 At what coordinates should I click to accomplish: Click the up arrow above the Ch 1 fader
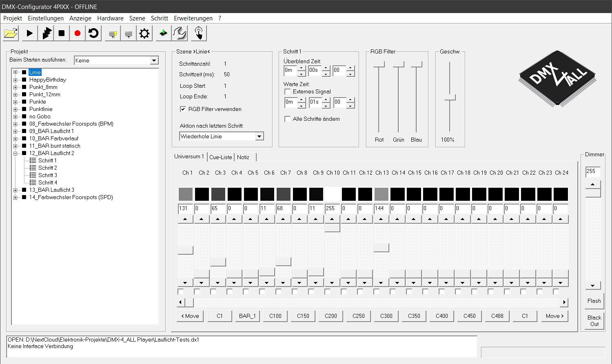coord(185,219)
